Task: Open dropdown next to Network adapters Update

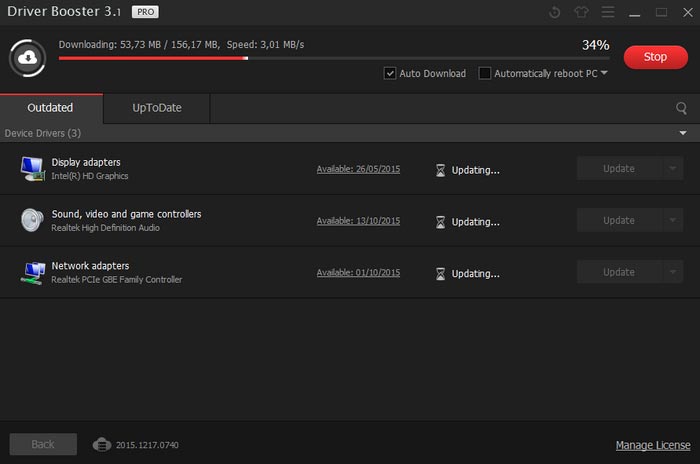Action: pos(673,272)
